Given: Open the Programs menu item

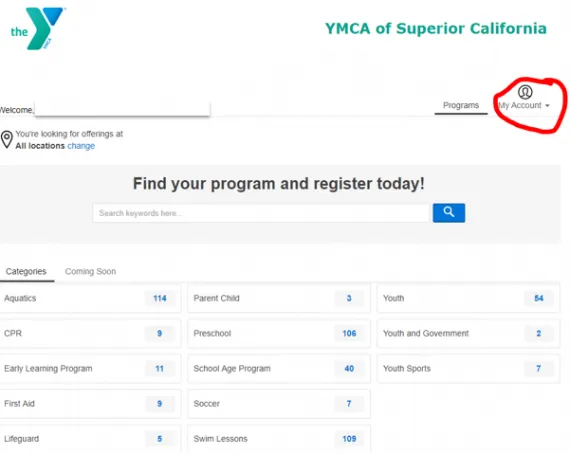Looking at the screenshot, I should click(461, 105).
